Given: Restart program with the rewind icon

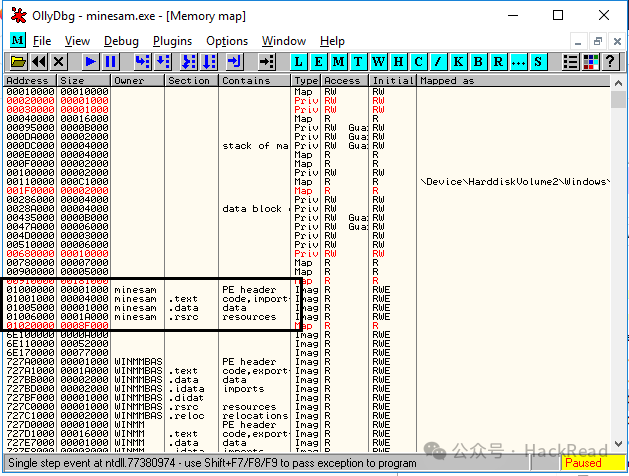Looking at the screenshot, I should coord(39,62).
